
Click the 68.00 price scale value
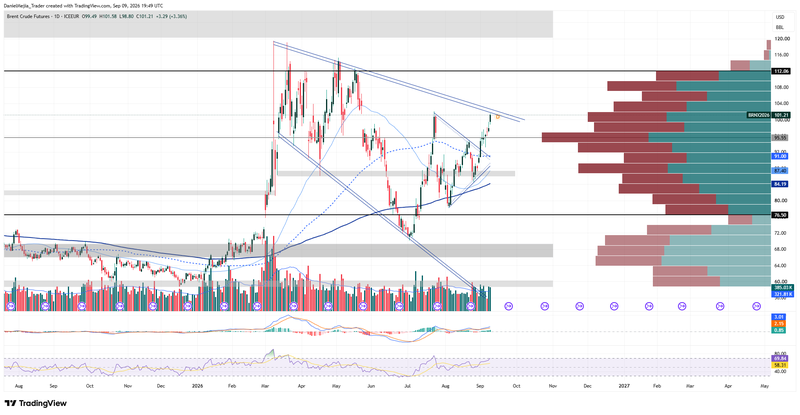781,249
